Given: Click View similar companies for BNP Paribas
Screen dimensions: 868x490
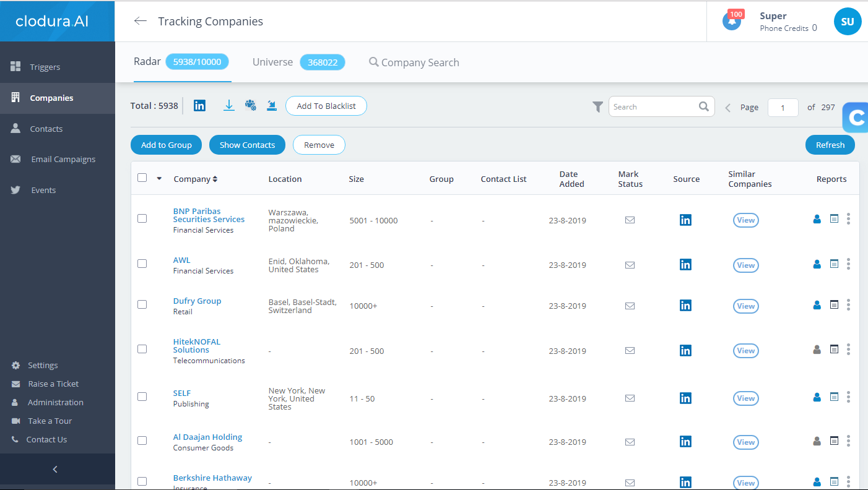Looking at the screenshot, I should pyautogui.click(x=746, y=220).
